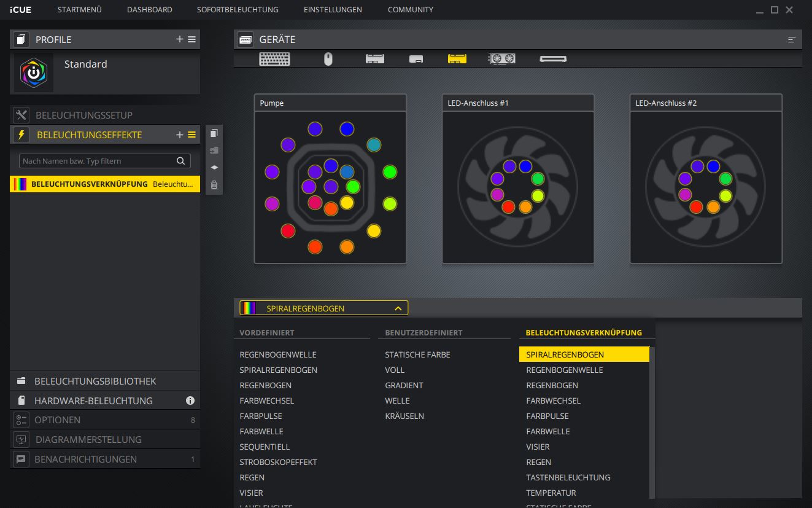Select the keyboard device icon
Screen dimensions: 812x508
point(274,59)
